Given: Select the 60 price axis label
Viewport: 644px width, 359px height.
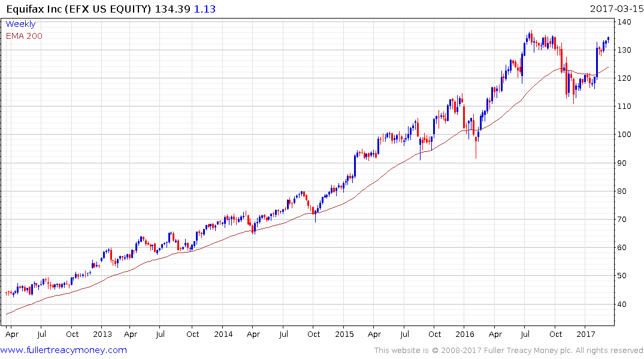Looking at the screenshot, I should point(622,247).
